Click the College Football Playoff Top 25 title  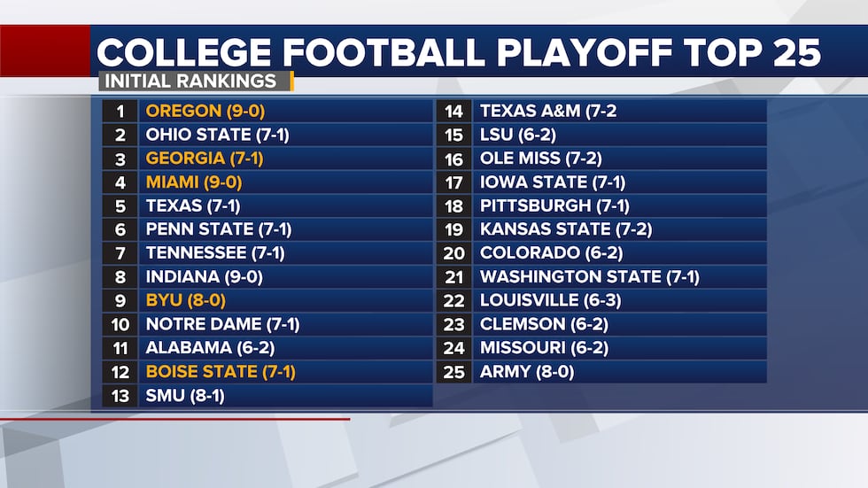[x=459, y=52]
